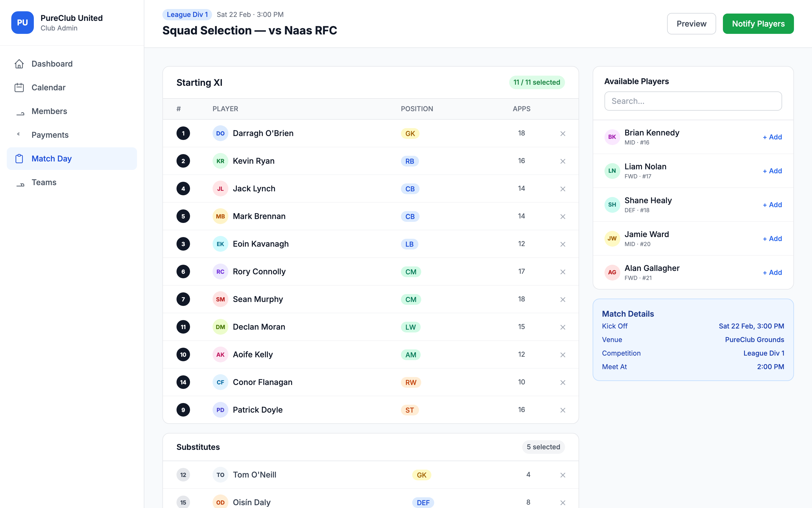This screenshot has width=812, height=508.
Task: Select the Match Day menu item
Action: click(x=72, y=159)
